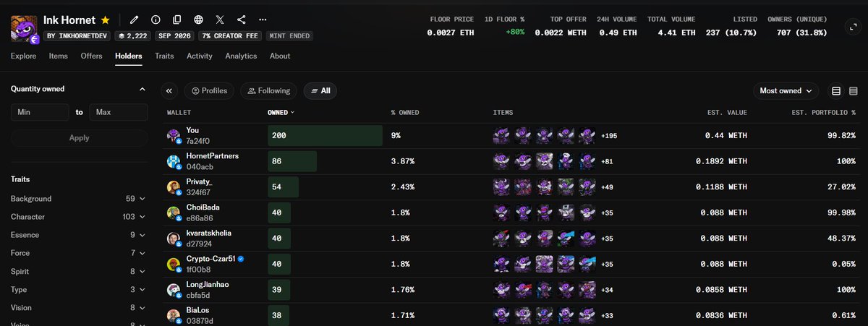Select the All filter chip
This screenshot has height=326, width=868.
pos(320,91)
